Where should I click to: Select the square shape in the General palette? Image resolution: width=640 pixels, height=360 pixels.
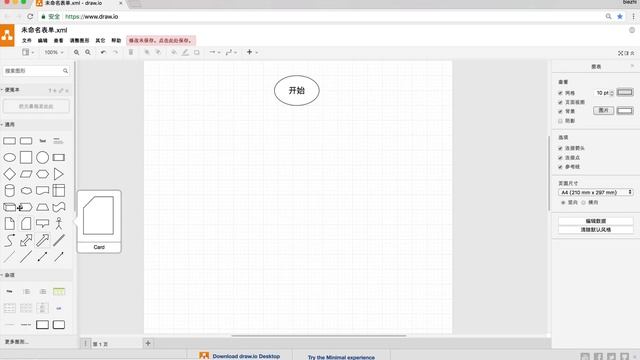[x=26, y=158]
